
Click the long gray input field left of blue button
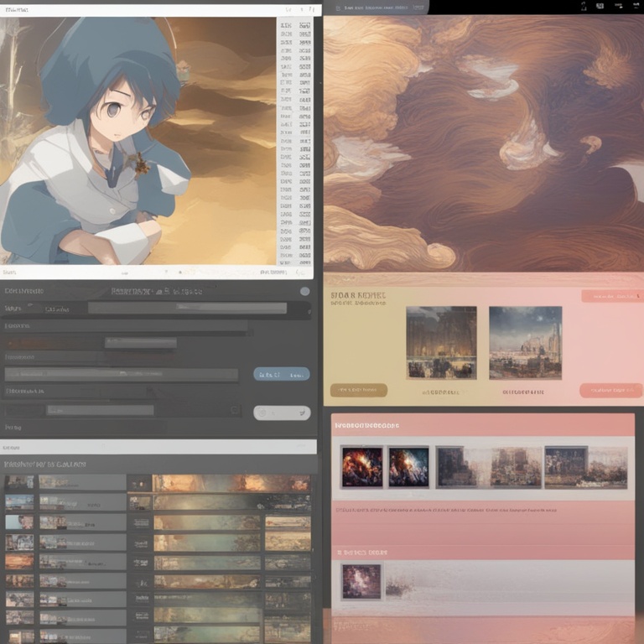[121, 374]
